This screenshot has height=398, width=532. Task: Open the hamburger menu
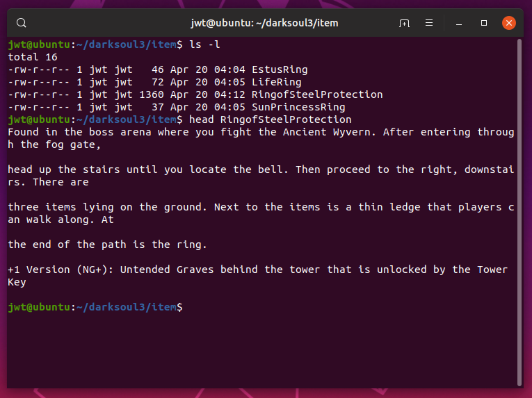[x=429, y=23]
